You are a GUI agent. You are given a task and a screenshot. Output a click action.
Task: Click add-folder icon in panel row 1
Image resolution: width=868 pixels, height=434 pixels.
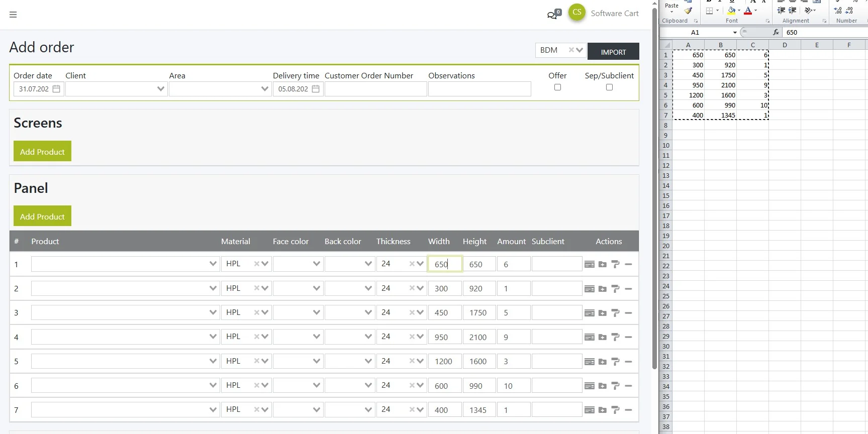click(x=603, y=264)
